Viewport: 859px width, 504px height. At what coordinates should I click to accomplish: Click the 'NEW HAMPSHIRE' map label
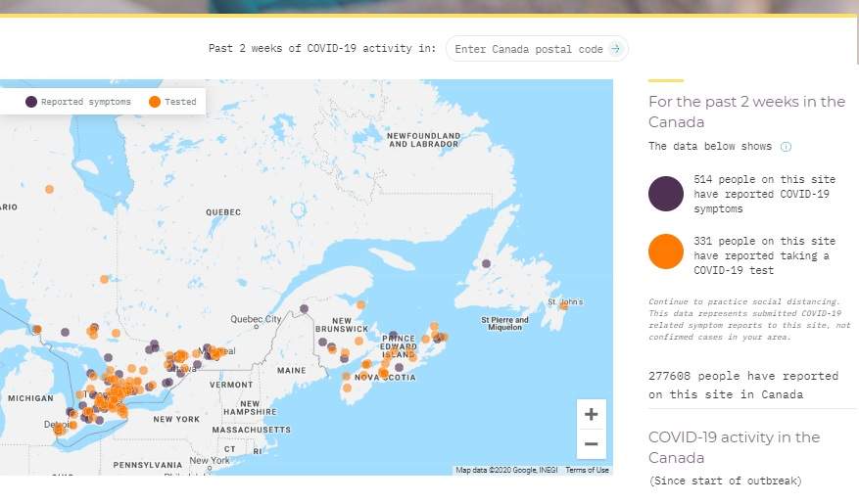point(250,408)
